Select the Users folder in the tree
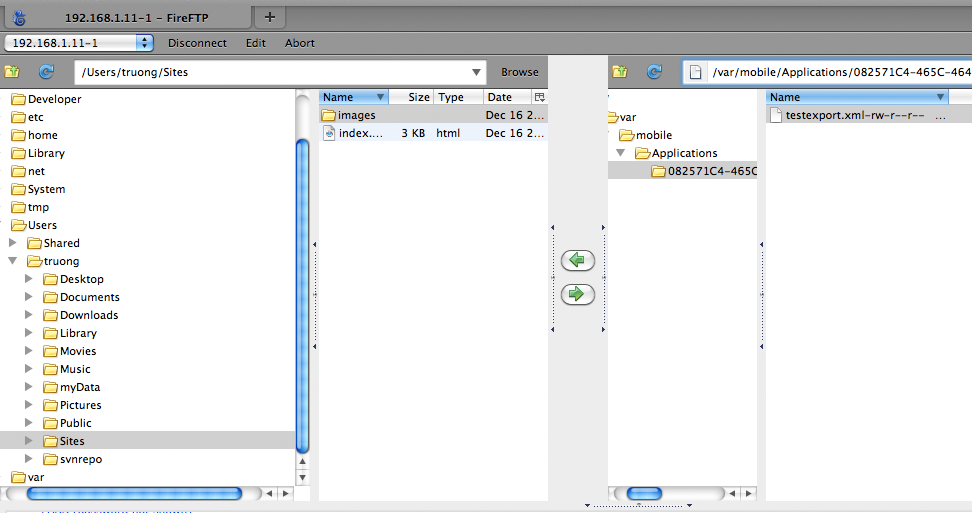Viewport: 972px width, 513px height. [42, 225]
